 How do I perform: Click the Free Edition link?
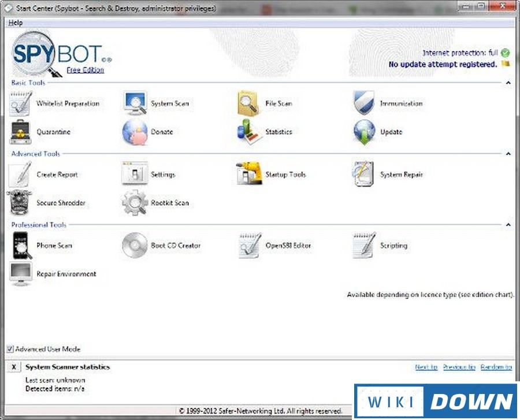pos(86,70)
